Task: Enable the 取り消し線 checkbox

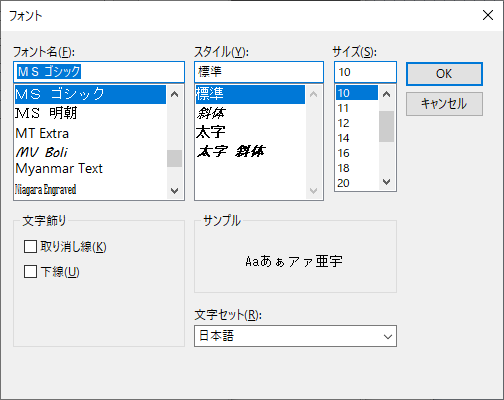Action: point(30,247)
